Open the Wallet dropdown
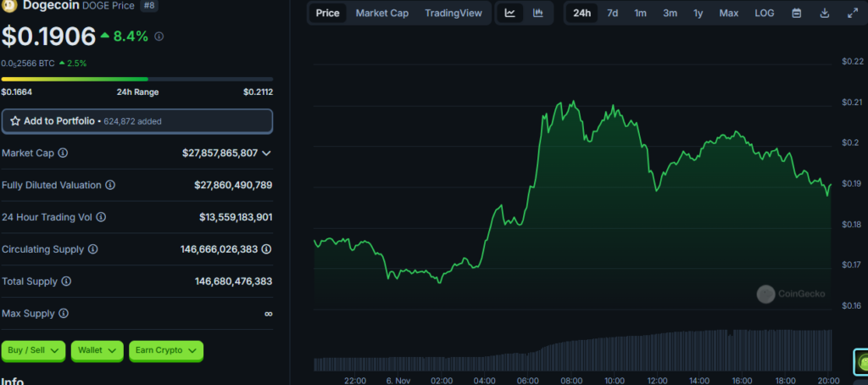This screenshot has width=868, height=385. [97, 350]
